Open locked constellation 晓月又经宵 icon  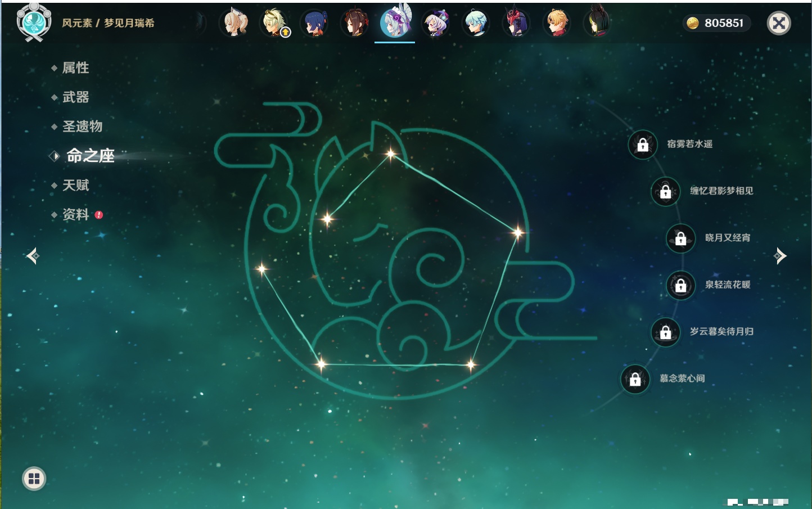[x=681, y=238]
